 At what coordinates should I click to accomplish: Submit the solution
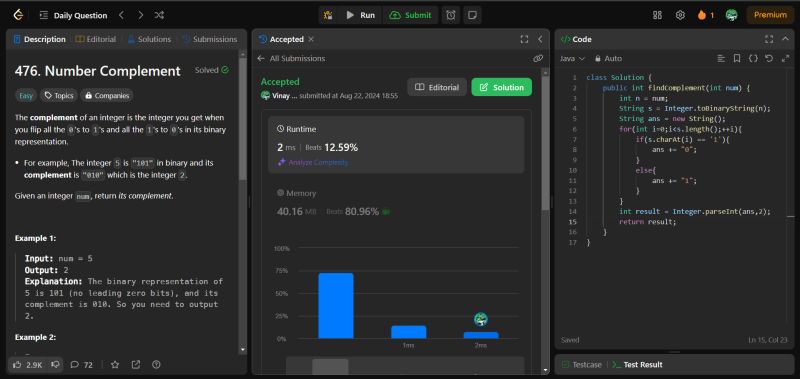pos(410,15)
